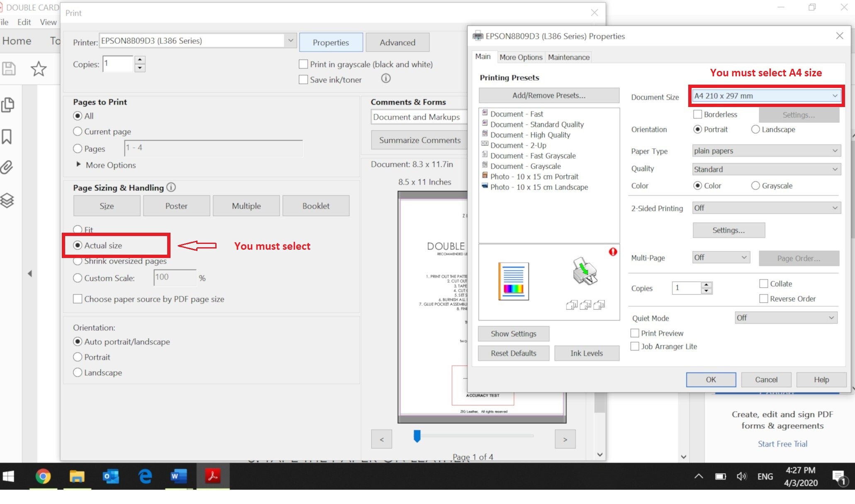Image resolution: width=855 pixels, height=504 pixels.
Task: Click the Ink Levels button
Action: [x=587, y=353]
